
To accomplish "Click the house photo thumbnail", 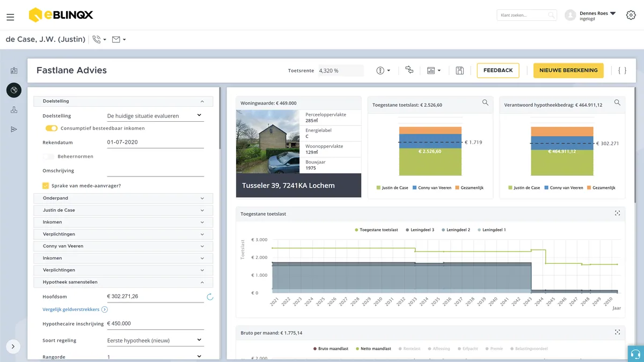I will [268, 142].
